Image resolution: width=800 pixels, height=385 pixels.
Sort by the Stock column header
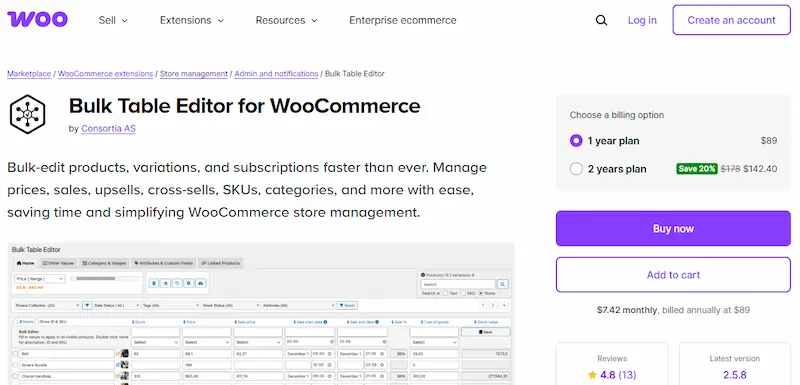pos(139,322)
